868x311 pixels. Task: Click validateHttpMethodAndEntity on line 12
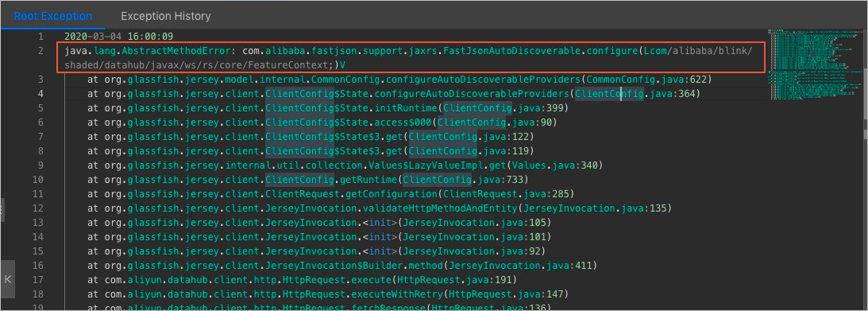440,208
